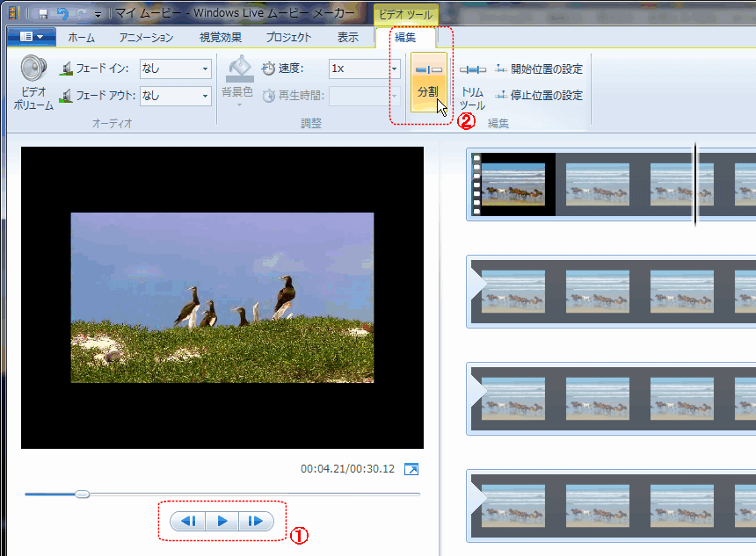Click the 分割 split button
Image resolution: width=756 pixels, height=556 pixels.
(x=429, y=81)
